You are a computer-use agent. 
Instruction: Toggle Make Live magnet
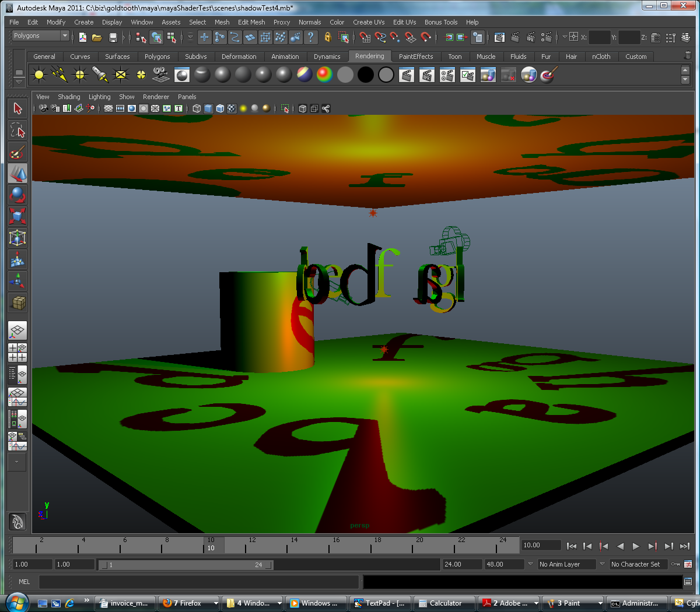[x=426, y=37]
